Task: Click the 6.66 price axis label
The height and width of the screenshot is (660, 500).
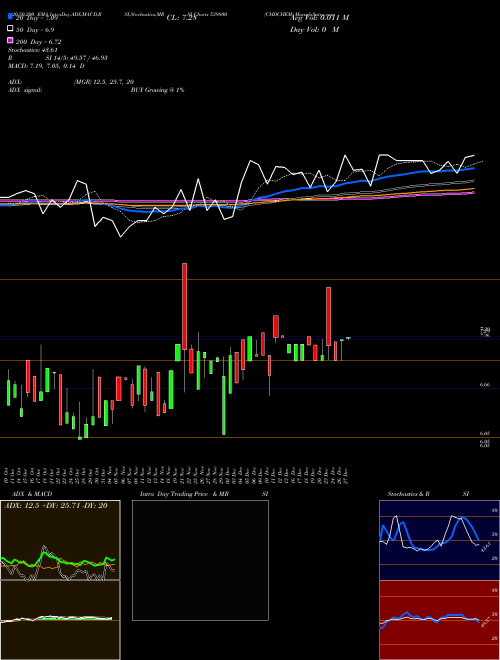Action: point(484,385)
